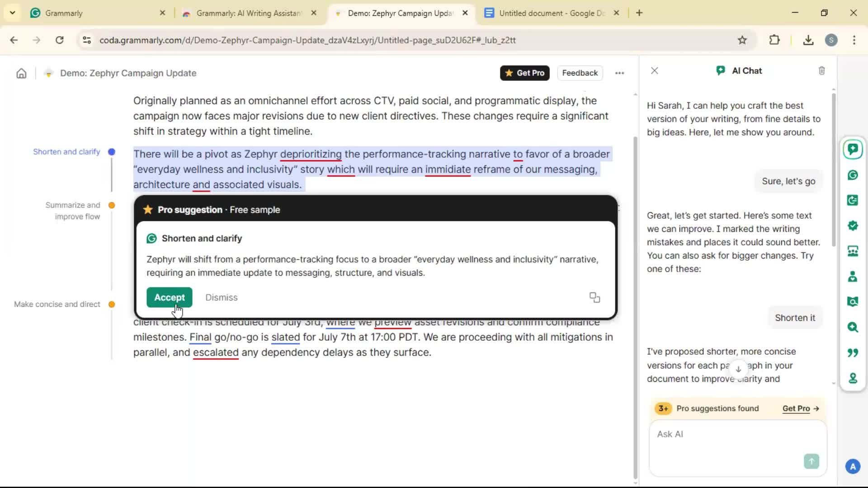Select the Make concise and direct marker
The height and width of the screenshot is (488, 868).
click(x=112, y=304)
